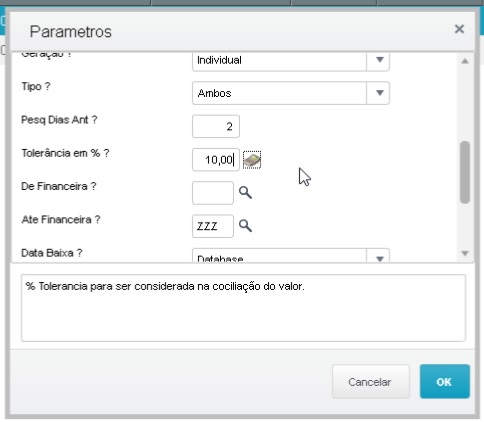The height and width of the screenshot is (422, 484).
Task: Focus the Tolerância em % field
Action: click(216, 160)
